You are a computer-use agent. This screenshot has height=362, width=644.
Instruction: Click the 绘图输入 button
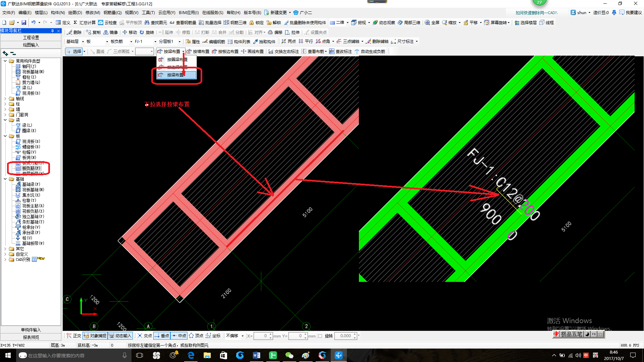coord(31,45)
